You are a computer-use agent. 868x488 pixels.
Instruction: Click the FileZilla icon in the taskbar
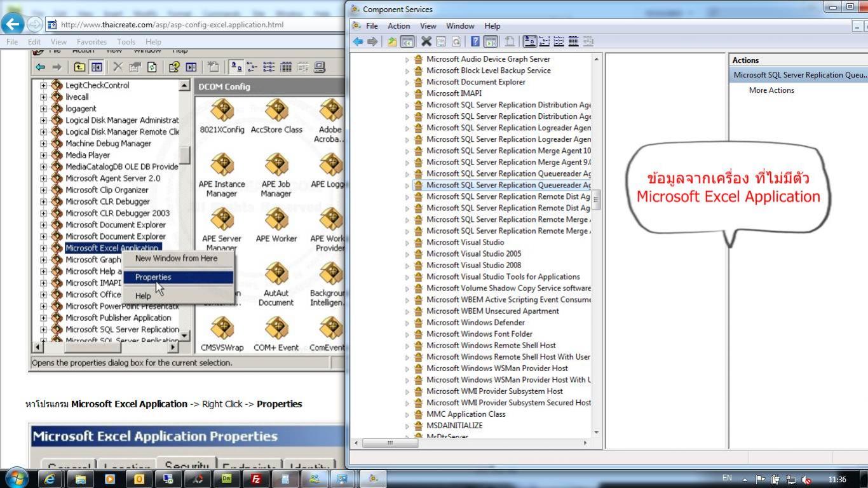point(256,479)
